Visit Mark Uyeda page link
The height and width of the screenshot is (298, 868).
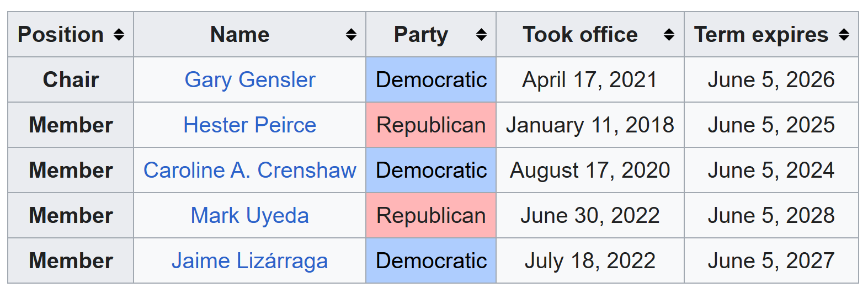[x=250, y=216]
